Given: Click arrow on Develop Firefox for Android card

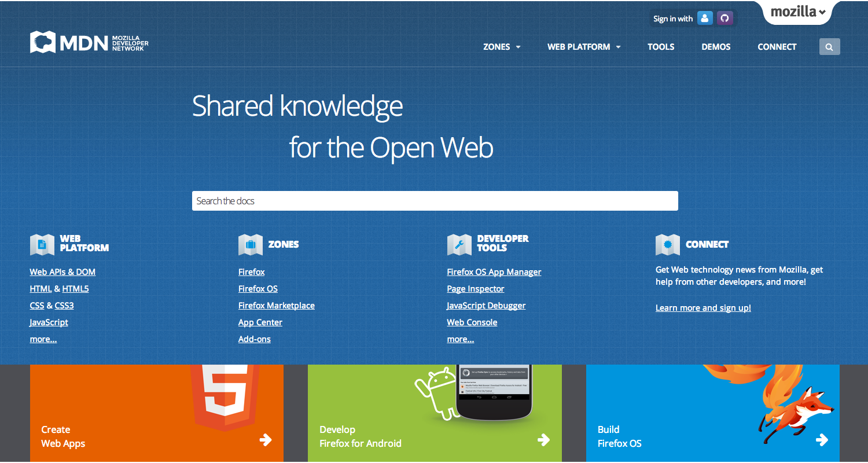Looking at the screenshot, I should coord(543,440).
